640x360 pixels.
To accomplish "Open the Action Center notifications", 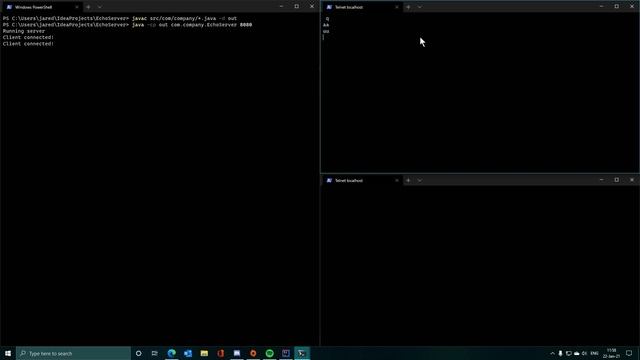I will coord(629,353).
